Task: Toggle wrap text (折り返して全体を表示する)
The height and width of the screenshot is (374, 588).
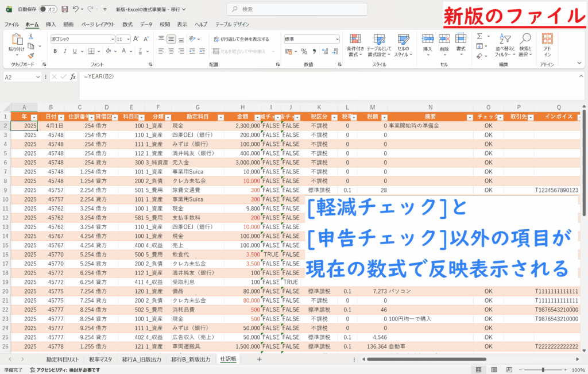Action: [241, 39]
